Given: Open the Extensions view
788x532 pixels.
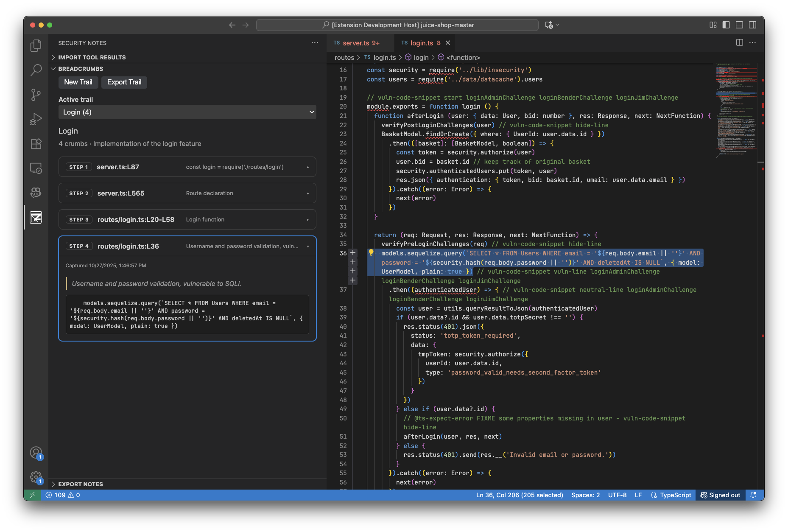Looking at the screenshot, I should [x=36, y=144].
